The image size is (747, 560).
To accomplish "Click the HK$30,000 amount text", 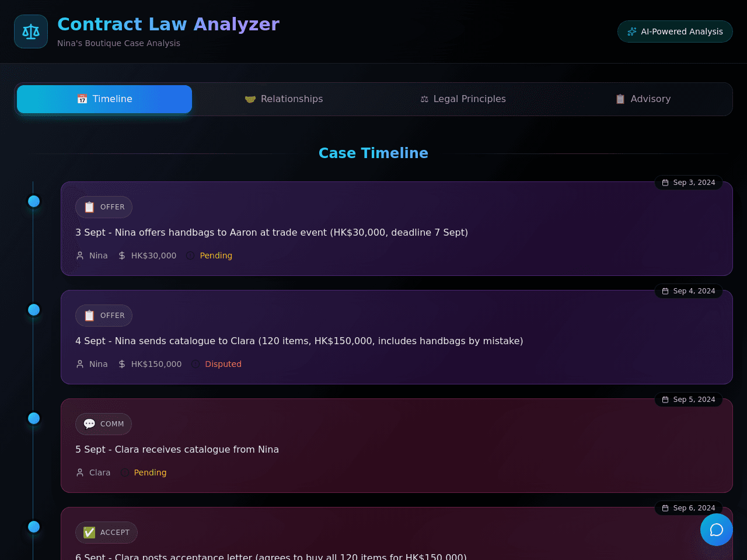I will click(x=153, y=256).
